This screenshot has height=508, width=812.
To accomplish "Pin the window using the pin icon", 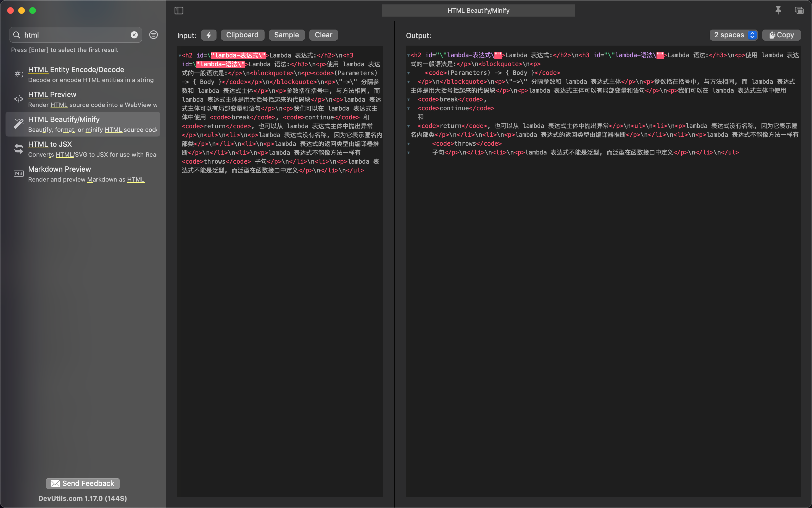I will (x=778, y=11).
